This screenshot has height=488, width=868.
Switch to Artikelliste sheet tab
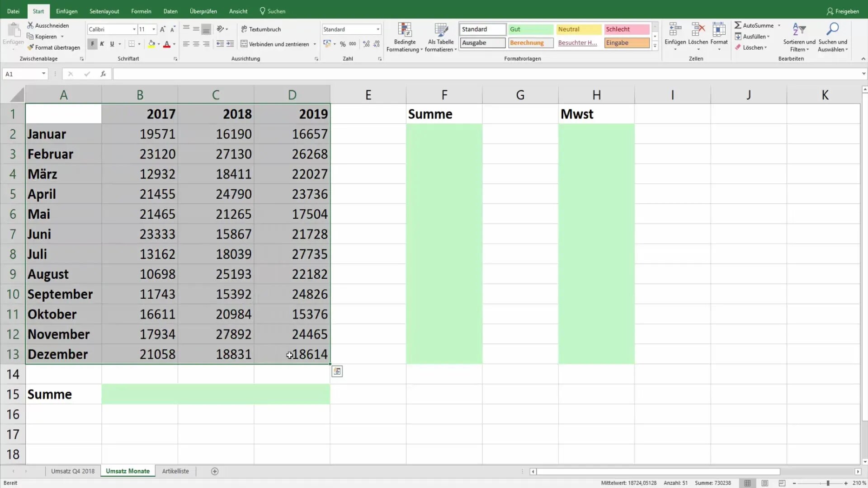point(175,471)
